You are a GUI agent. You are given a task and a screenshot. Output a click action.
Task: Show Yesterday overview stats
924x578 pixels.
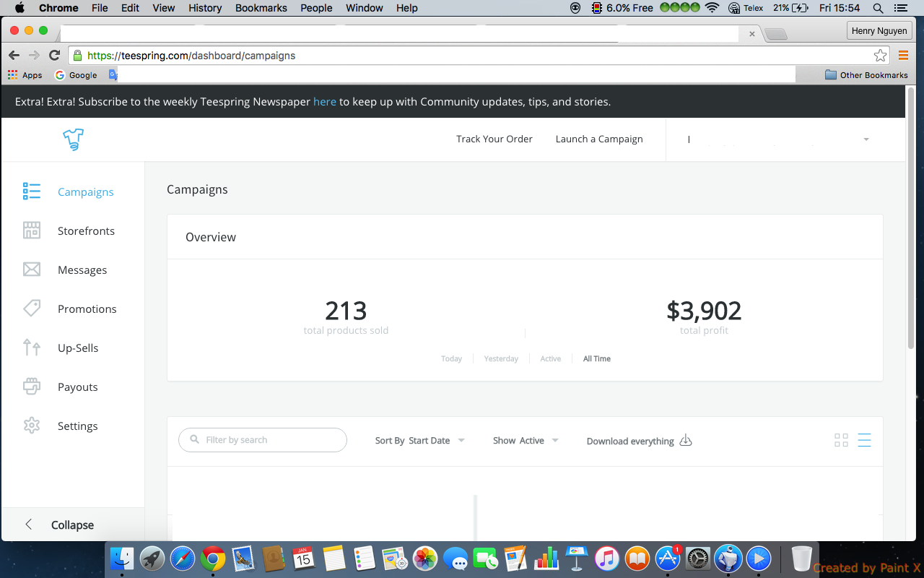coord(501,358)
